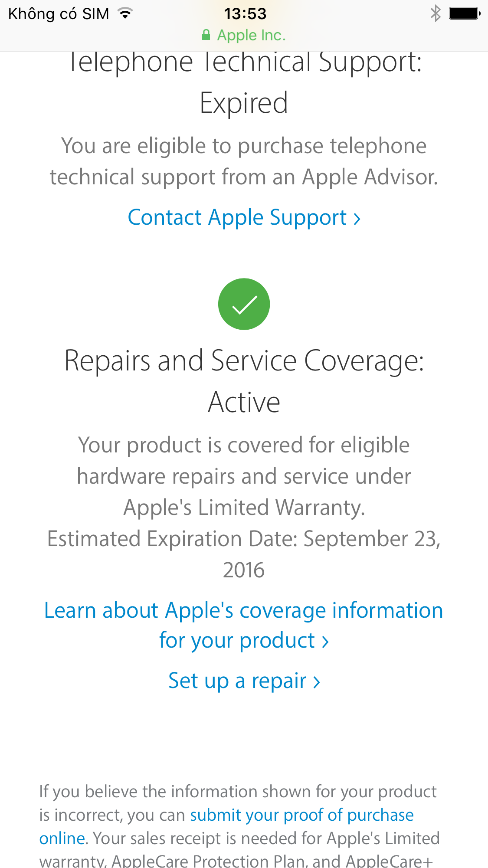Screen dimensions: 488x868
Task: Tap the battery indicator icon
Action: [465, 13]
